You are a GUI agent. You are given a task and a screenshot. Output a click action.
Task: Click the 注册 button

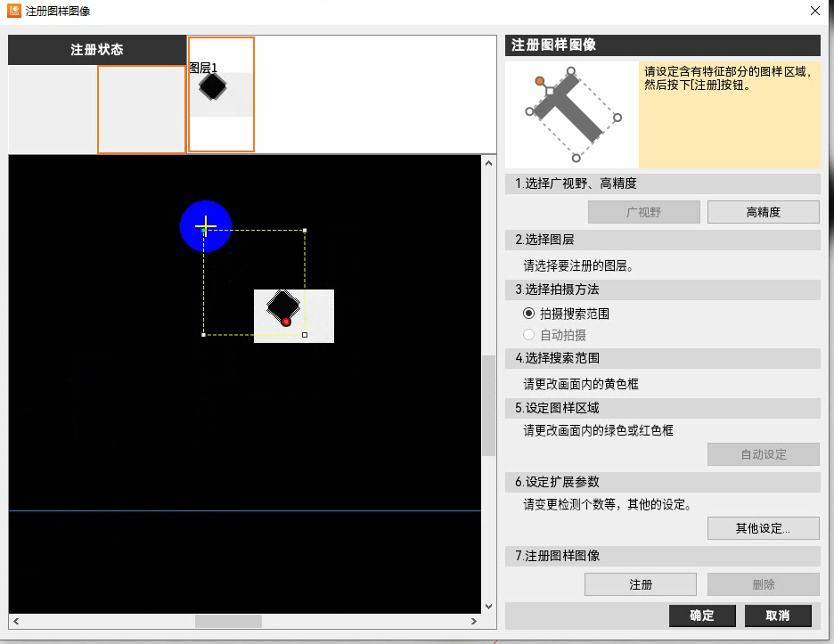[641, 584]
